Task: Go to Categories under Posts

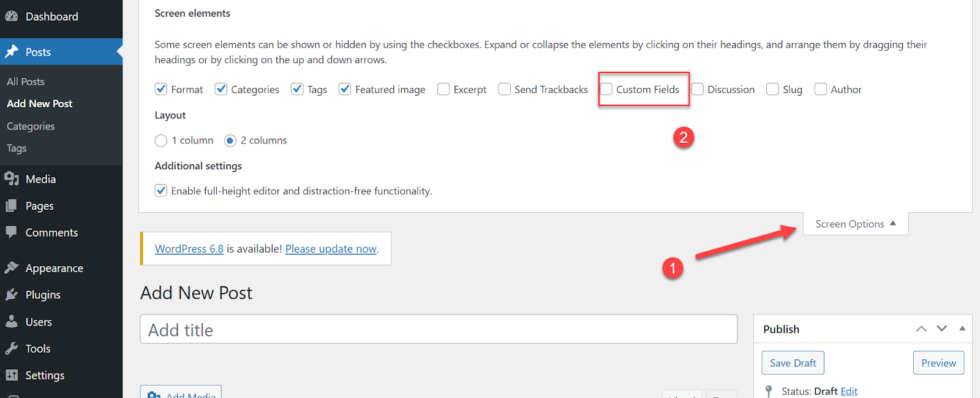Action: coord(31,126)
